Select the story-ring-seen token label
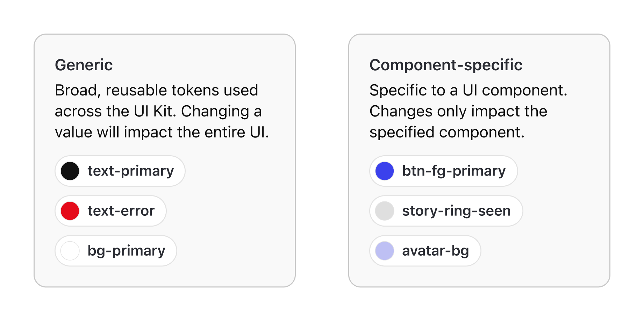This screenshot has width=644, height=321. [x=456, y=211]
